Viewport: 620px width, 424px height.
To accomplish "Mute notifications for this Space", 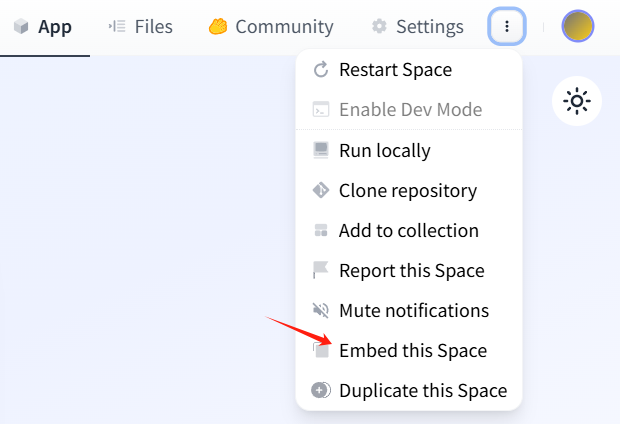I will [413, 310].
